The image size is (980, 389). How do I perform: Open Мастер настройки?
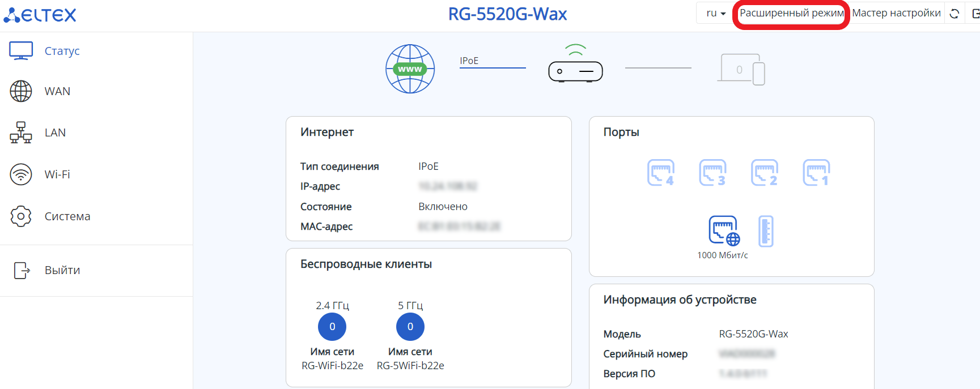pos(896,13)
